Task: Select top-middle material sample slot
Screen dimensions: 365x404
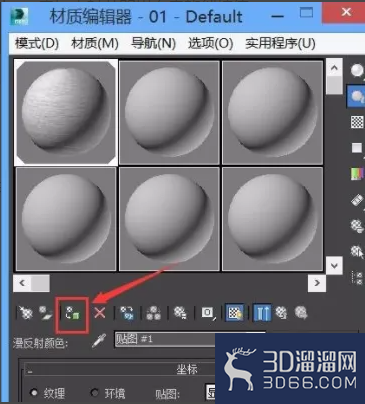Action: pos(169,113)
